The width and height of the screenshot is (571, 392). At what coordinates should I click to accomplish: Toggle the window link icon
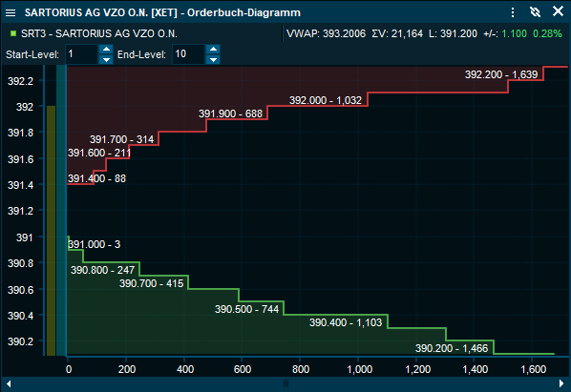[535, 12]
